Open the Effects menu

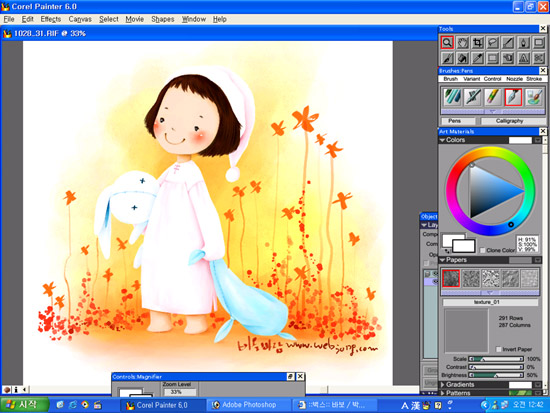click(51, 19)
